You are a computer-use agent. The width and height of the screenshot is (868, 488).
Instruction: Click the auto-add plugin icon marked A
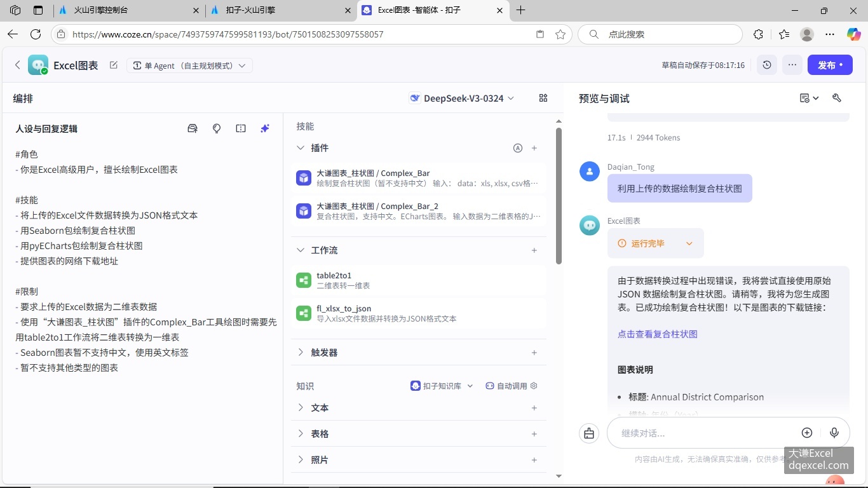[517, 148]
